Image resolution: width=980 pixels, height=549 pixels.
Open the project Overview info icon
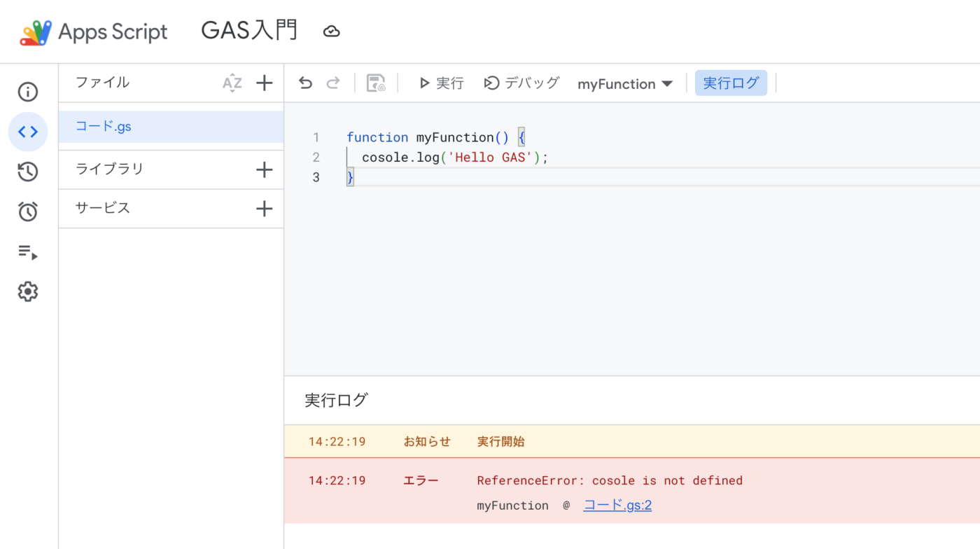click(x=28, y=92)
